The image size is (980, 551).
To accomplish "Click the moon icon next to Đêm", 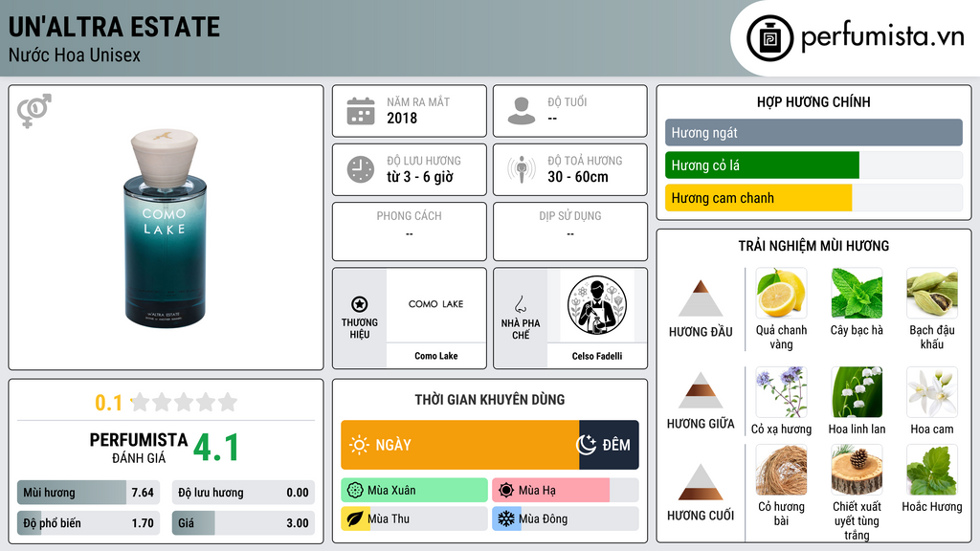I will [587, 445].
